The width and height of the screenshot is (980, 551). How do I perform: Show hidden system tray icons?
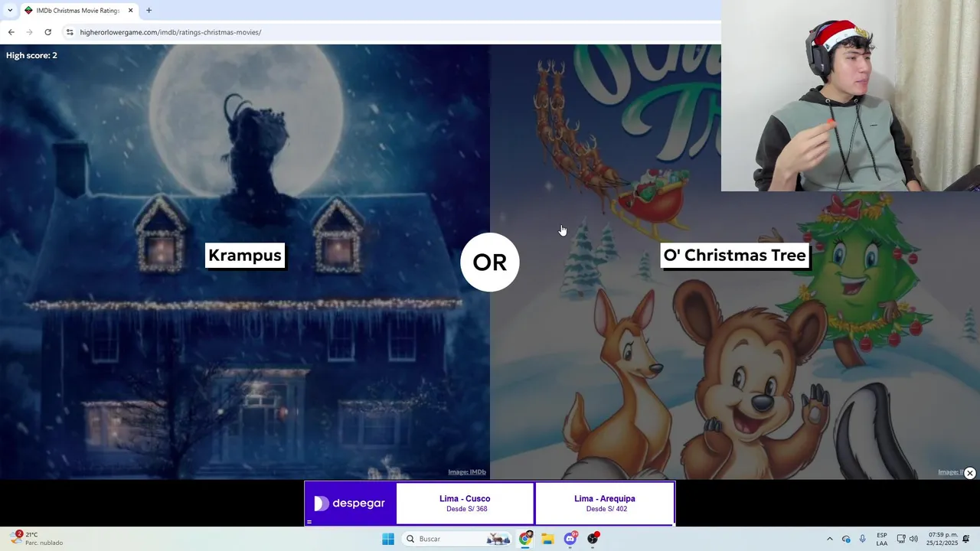click(x=829, y=539)
